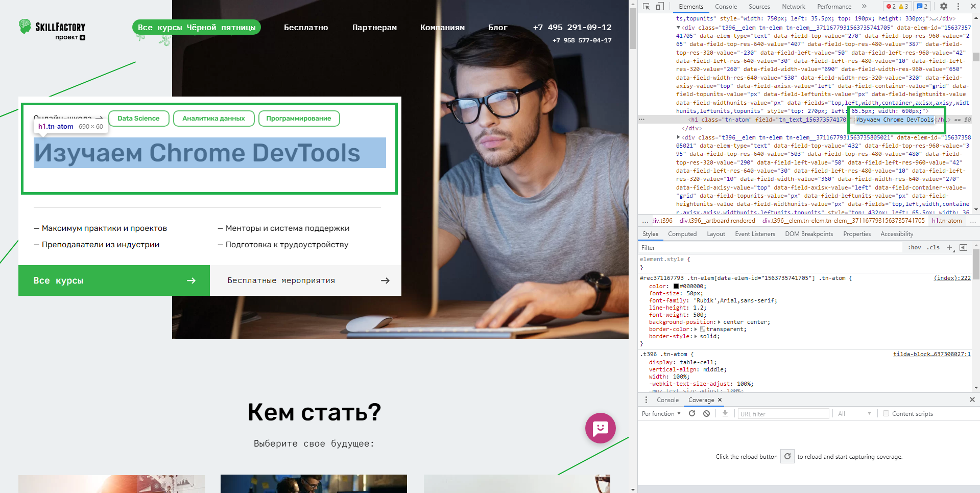
Task: Open the Computed styles tab
Action: coord(682,234)
